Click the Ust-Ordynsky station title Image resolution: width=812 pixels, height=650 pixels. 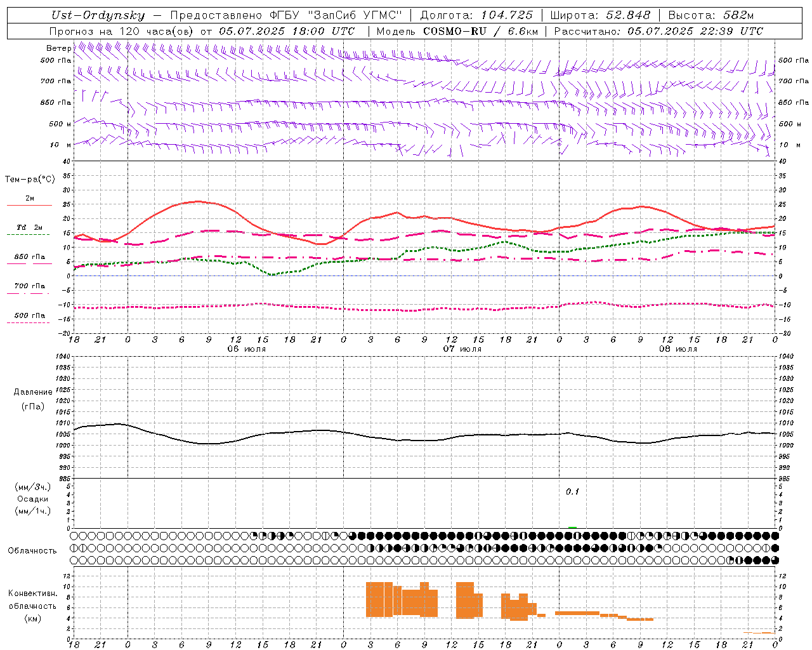(x=98, y=15)
